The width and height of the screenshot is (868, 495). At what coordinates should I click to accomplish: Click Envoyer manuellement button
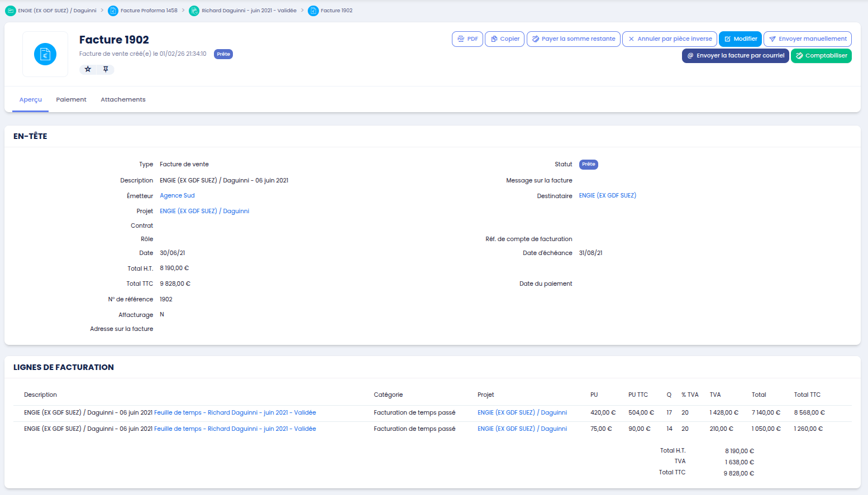[807, 39]
